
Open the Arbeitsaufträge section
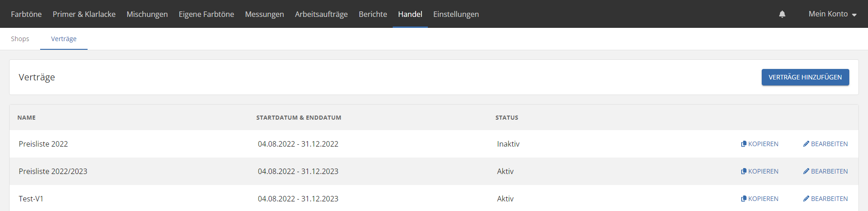pos(321,14)
